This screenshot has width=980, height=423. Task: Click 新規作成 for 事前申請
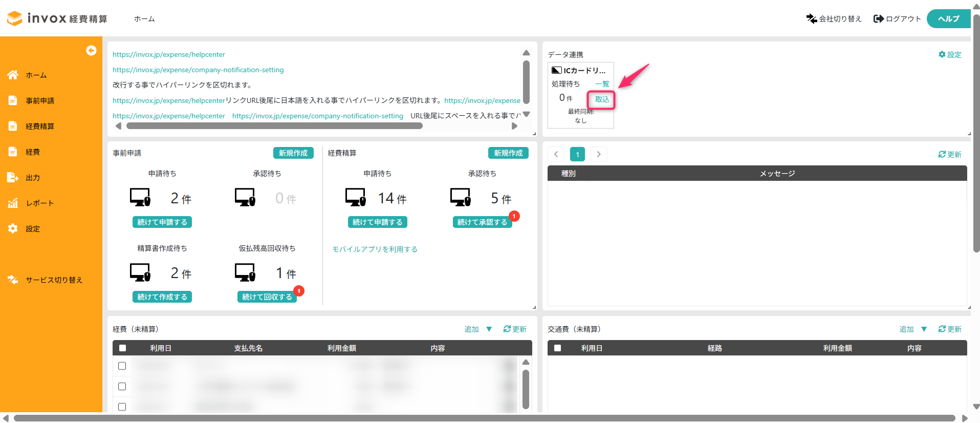click(x=293, y=153)
